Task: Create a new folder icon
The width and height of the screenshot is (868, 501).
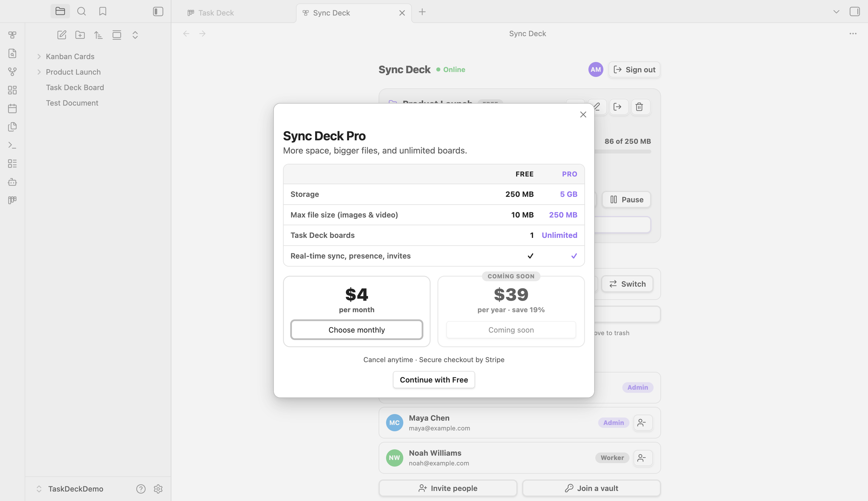Action: tap(80, 35)
